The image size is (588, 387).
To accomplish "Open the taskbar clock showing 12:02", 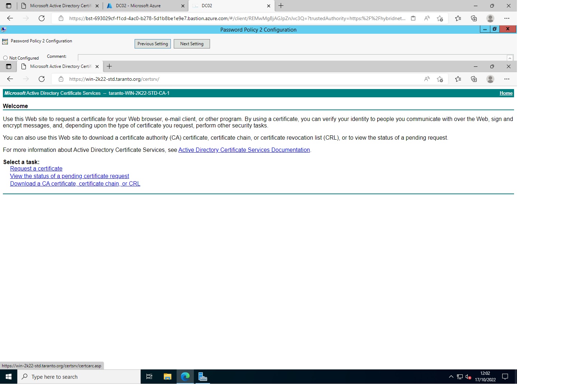I will click(x=485, y=377).
